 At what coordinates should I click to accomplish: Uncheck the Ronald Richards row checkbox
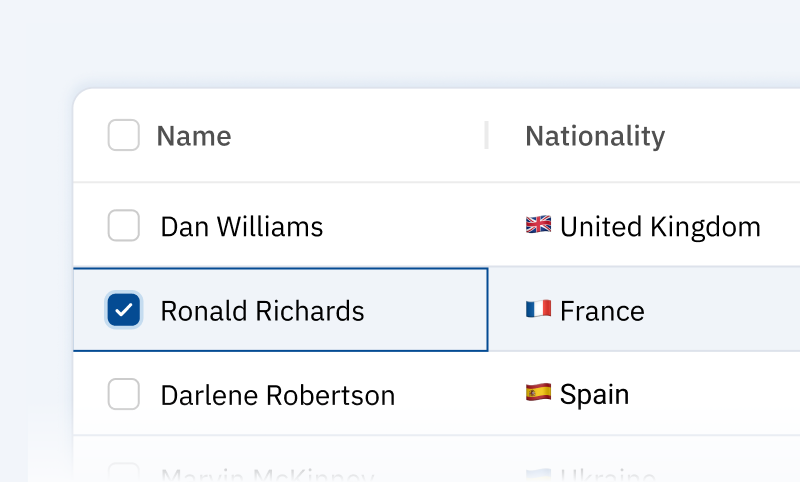(x=124, y=310)
